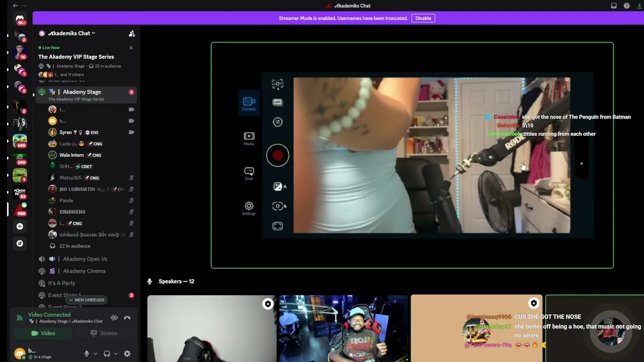644x362 pixels.
Task: Open User Settings gear
Action: click(x=127, y=354)
